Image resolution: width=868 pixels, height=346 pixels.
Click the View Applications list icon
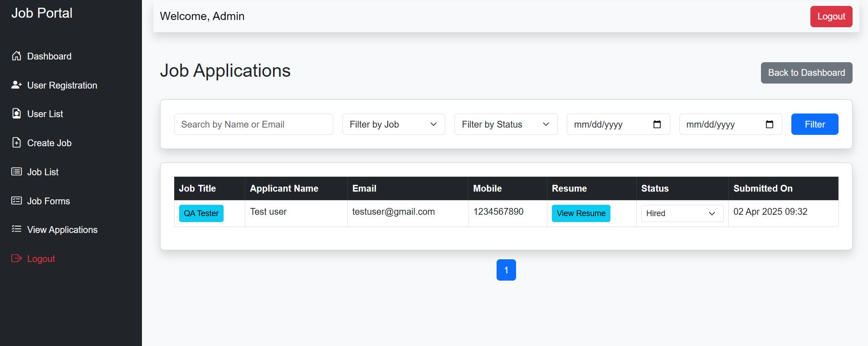(16, 229)
